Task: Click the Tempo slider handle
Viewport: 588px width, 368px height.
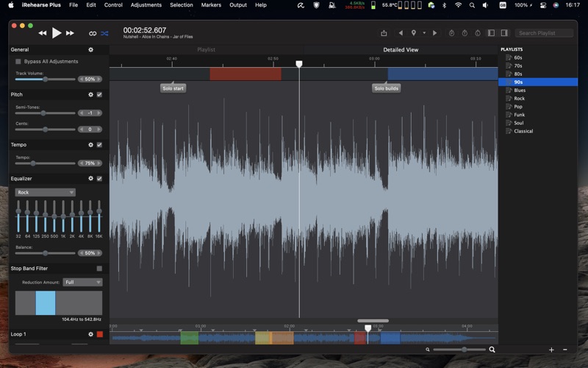Action: [x=33, y=163]
